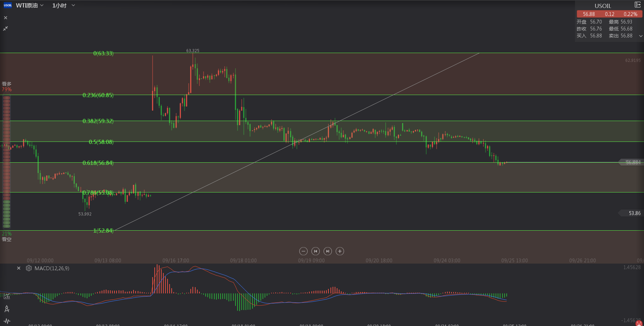This screenshot has height=326, width=644.
Task: Click the 昨收 56.76 previous close value
Action: pyautogui.click(x=589, y=29)
